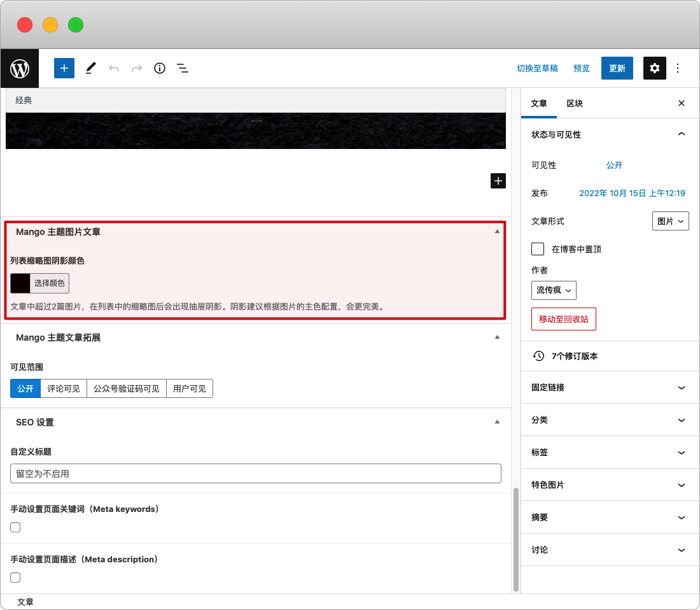The image size is (700, 610).
Task: Click the 更新 update button
Action: (617, 68)
